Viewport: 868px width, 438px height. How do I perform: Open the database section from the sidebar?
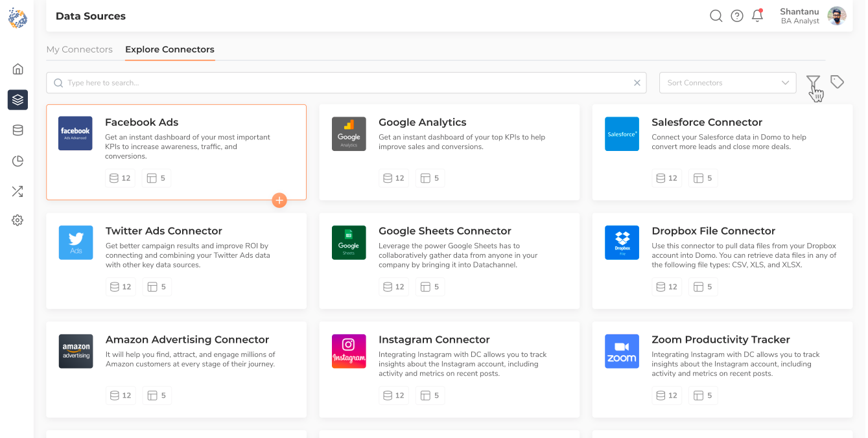tap(18, 130)
